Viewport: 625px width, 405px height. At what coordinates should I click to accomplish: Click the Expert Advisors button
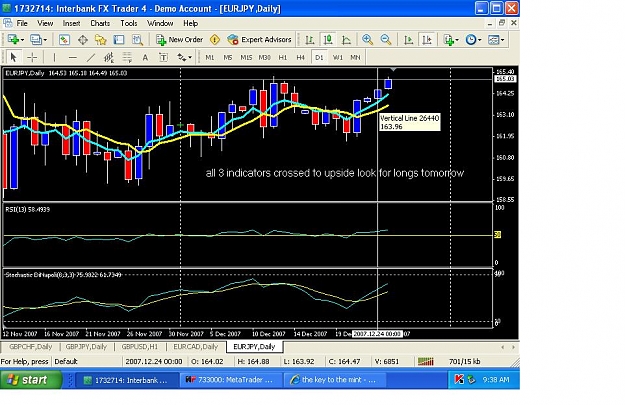click(x=259, y=39)
